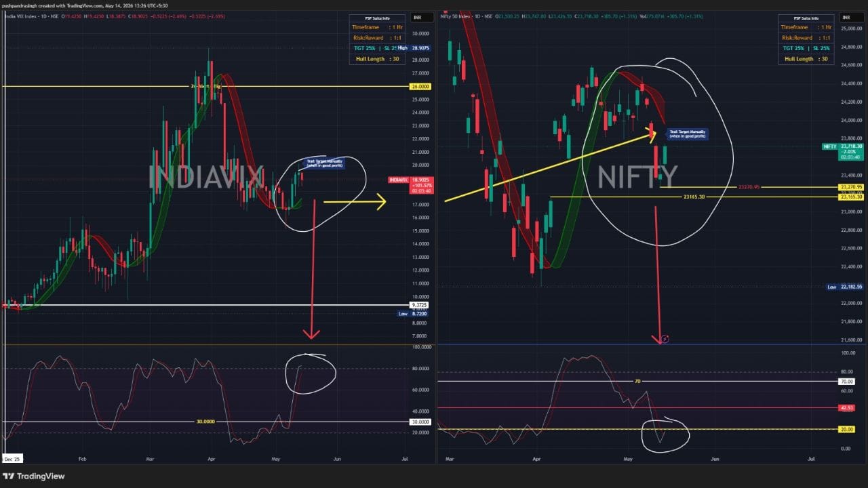
Task: Click the 'Timeframe : 1 Hr' row on the Nifty chart
Action: coord(807,27)
